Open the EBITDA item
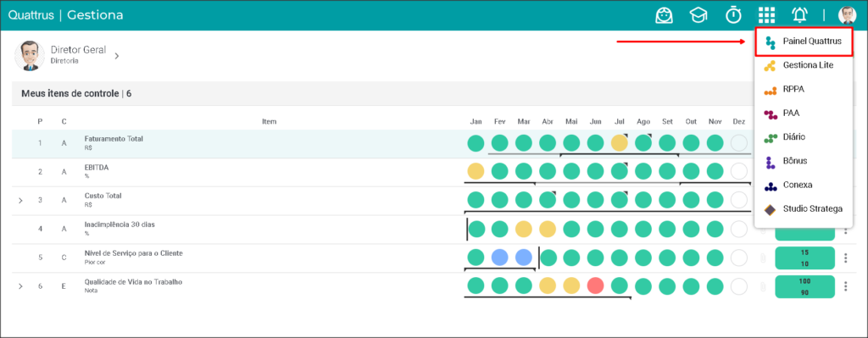868x338 pixels. (x=97, y=167)
